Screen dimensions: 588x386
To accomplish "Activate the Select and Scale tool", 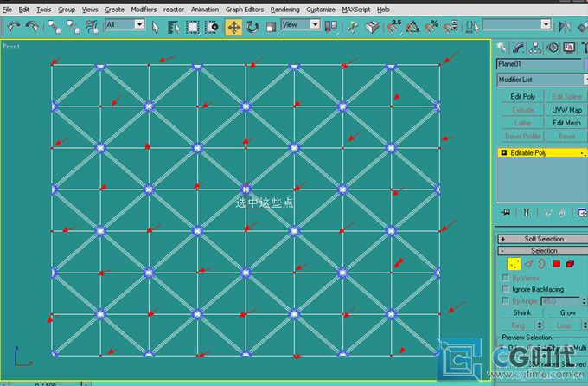I will [271, 27].
